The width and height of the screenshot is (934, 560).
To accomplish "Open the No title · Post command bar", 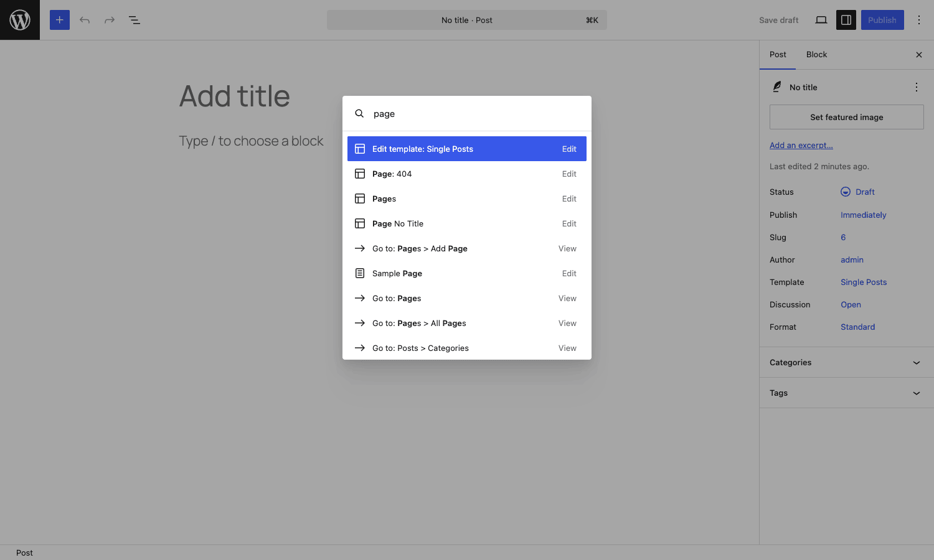I will click(x=467, y=20).
